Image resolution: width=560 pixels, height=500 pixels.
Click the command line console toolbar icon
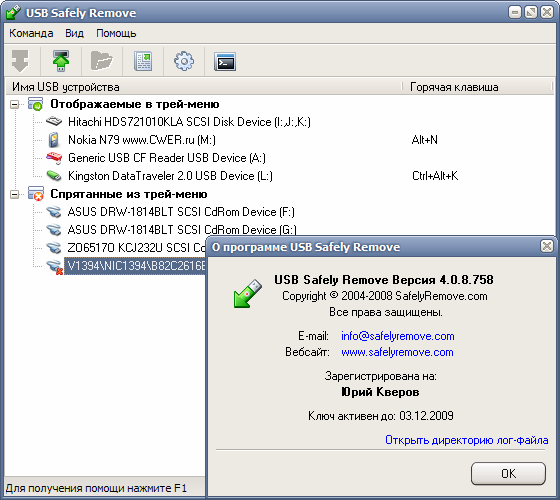(x=225, y=61)
